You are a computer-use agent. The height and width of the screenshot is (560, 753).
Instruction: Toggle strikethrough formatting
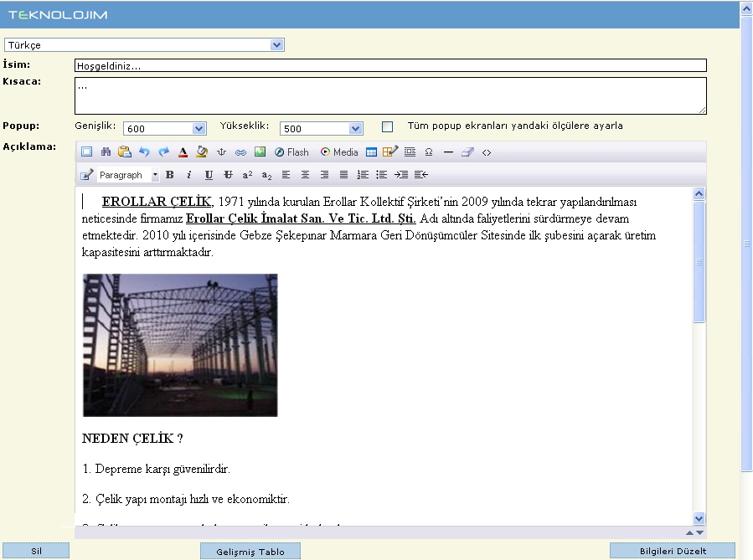point(228,175)
